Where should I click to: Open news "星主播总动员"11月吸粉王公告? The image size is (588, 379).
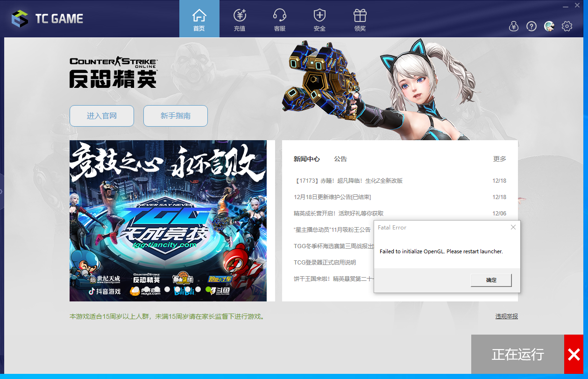333,230
